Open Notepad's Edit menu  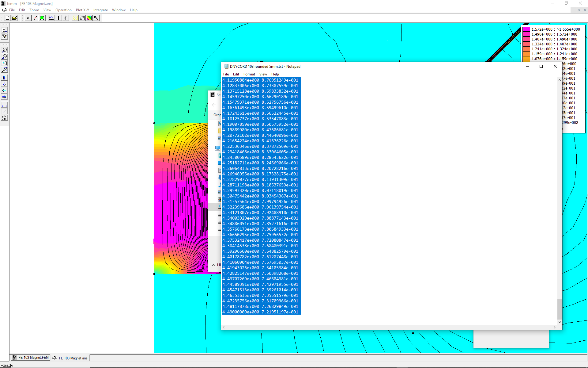[x=236, y=74]
